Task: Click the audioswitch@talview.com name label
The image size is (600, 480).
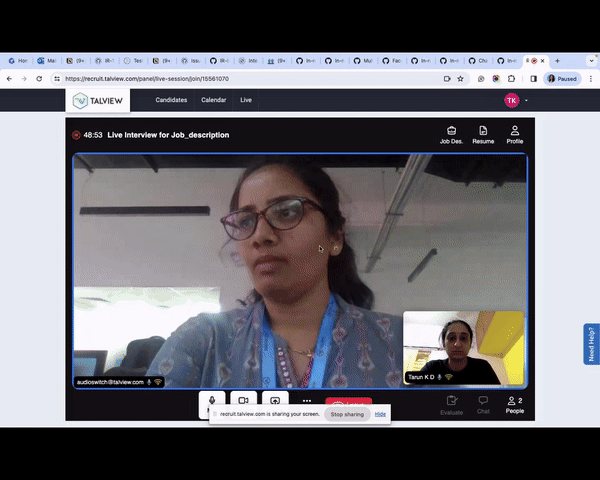Action: 110,382
